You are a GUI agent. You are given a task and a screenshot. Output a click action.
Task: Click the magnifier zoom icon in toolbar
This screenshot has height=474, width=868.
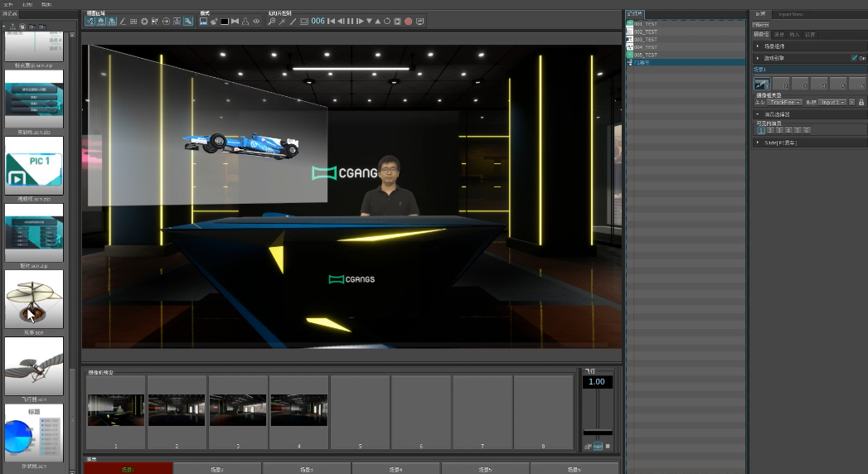point(271,21)
